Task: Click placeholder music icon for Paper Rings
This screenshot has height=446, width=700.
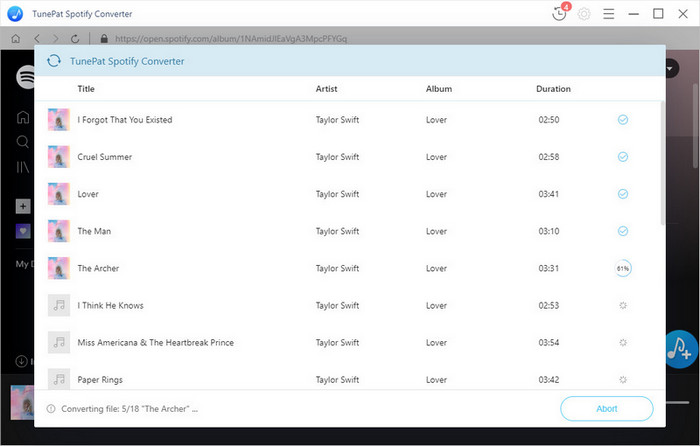Action: click(58, 379)
